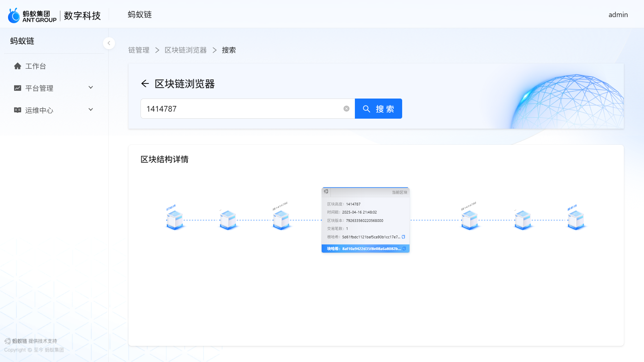Click the unlabeled cube after the genesis block
The height and width of the screenshot is (362, 644).
point(228,220)
